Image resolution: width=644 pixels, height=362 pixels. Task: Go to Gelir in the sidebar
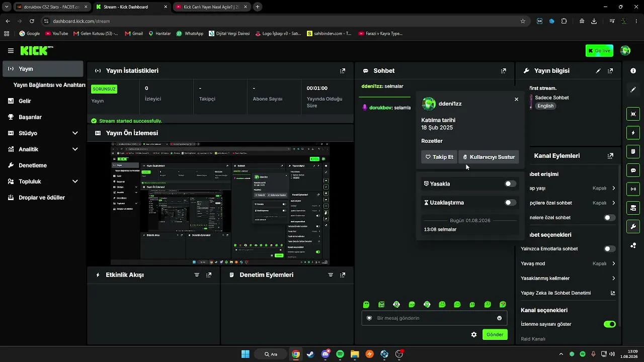coord(43,101)
